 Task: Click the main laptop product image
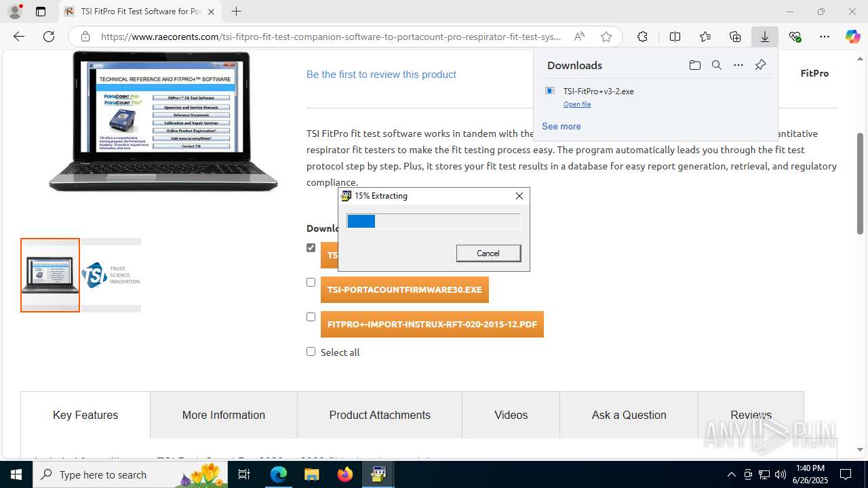pyautogui.click(x=163, y=122)
